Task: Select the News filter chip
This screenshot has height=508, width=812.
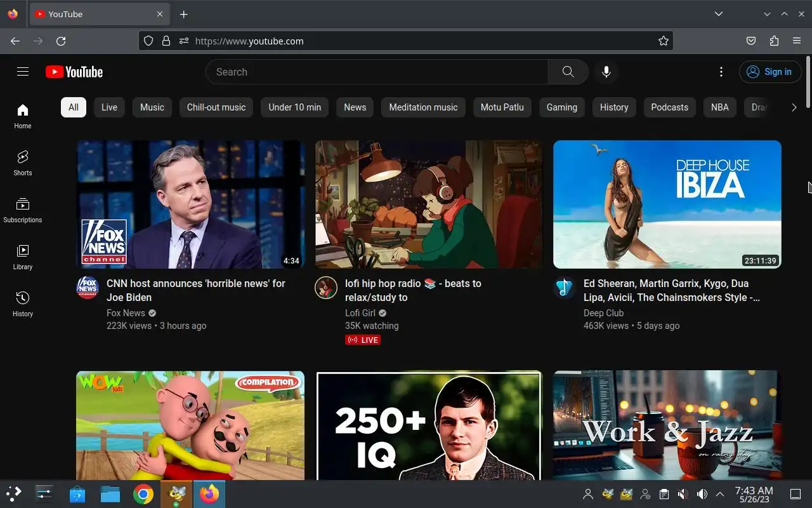Action: point(355,107)
